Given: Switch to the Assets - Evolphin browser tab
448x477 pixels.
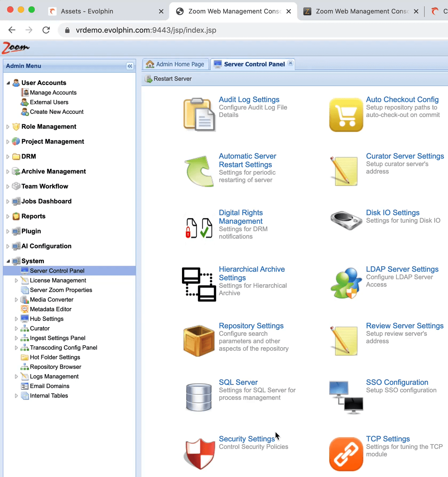Looking at the screenshot, I should 87,11.
